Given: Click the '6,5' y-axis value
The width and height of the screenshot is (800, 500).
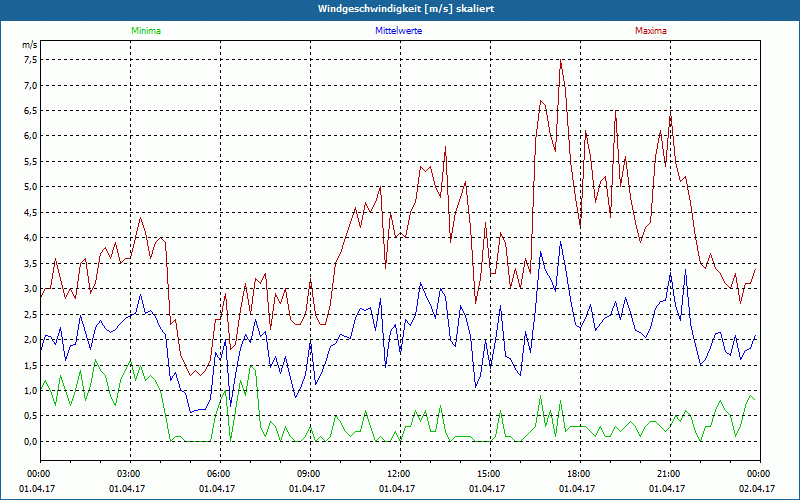Looking at the screenshot, I should [31, 111].
